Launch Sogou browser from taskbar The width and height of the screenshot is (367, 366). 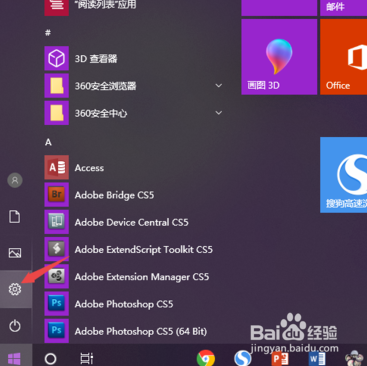tap(242, 358)
